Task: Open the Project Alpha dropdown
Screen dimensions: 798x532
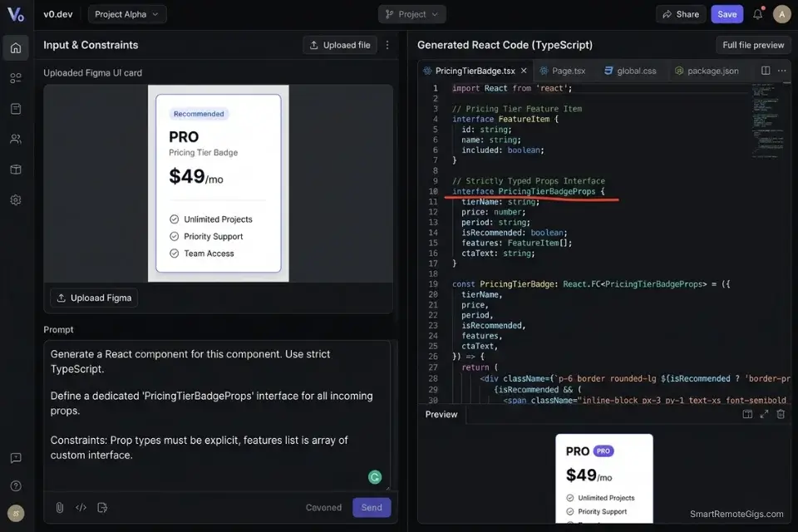Action: click(127, 14)
